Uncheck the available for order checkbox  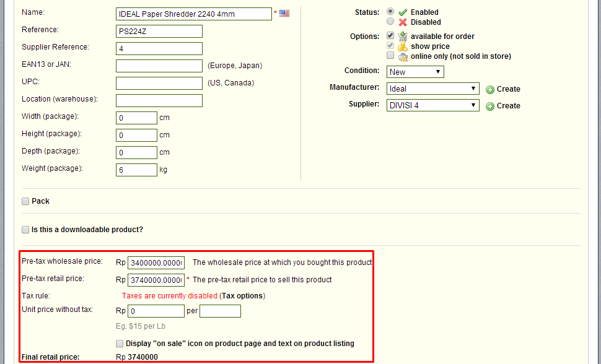tap(390, 35)
